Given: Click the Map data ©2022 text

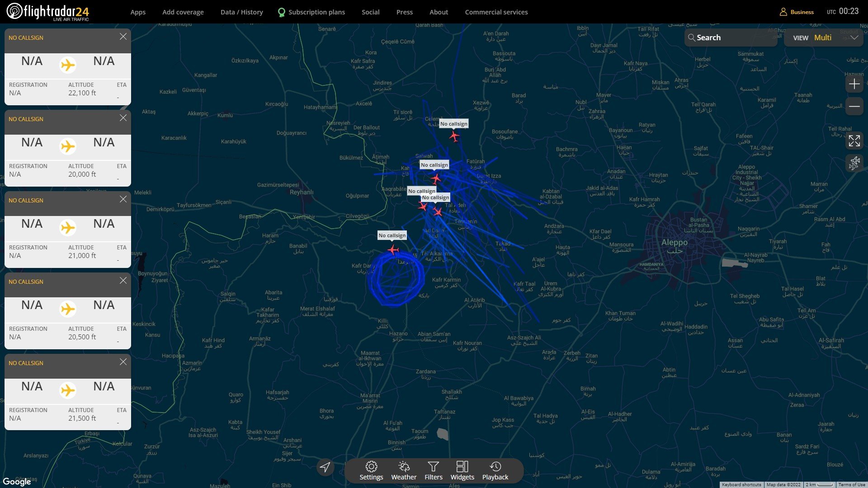Looking at the screenshot, I should tap(783, 485).
